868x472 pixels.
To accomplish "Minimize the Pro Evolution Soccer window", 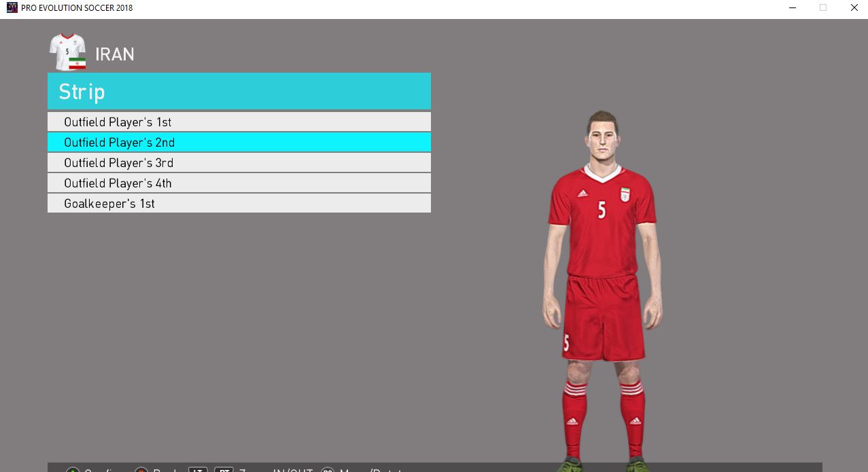I will point(793,8).
